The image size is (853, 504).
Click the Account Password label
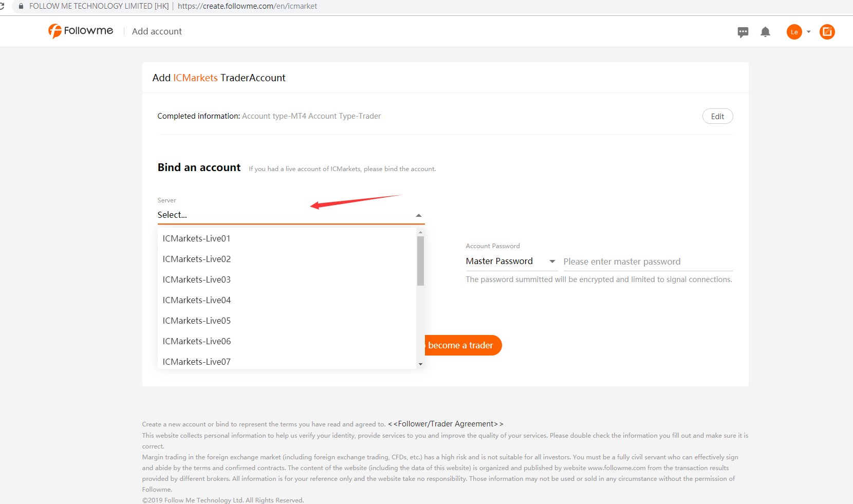tap(493, 246)
